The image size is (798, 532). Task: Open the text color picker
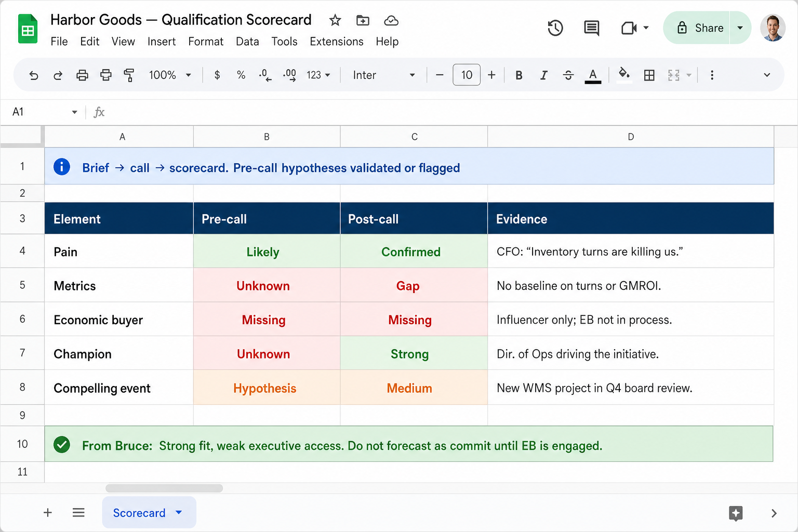[593, 76]
